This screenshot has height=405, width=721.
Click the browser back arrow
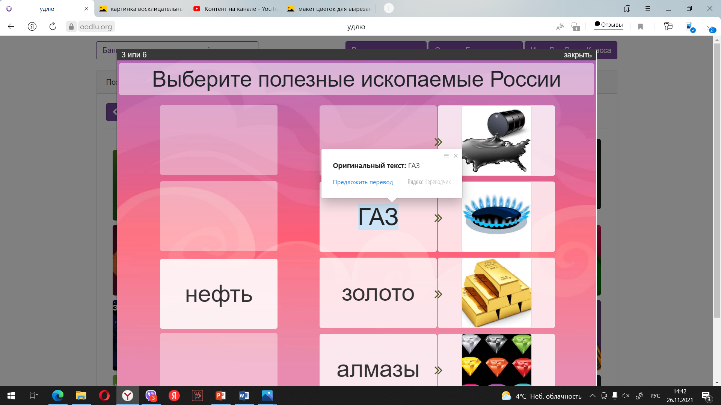pyautogui.click(x=13, y=26)
